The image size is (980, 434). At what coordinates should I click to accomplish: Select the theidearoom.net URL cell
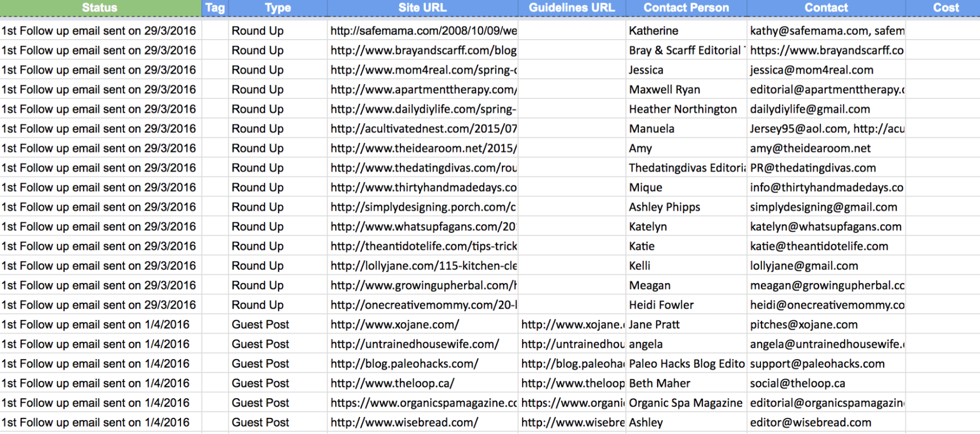[423, 148]
